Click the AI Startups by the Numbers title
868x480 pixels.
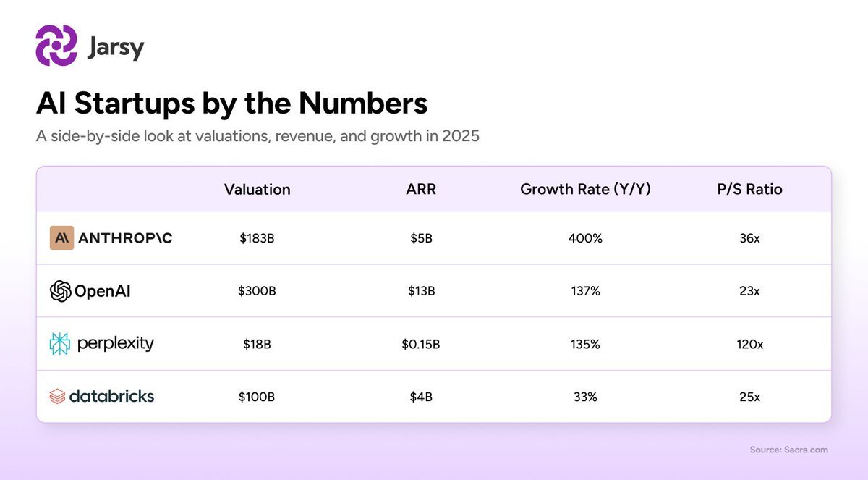coord(231,104)
